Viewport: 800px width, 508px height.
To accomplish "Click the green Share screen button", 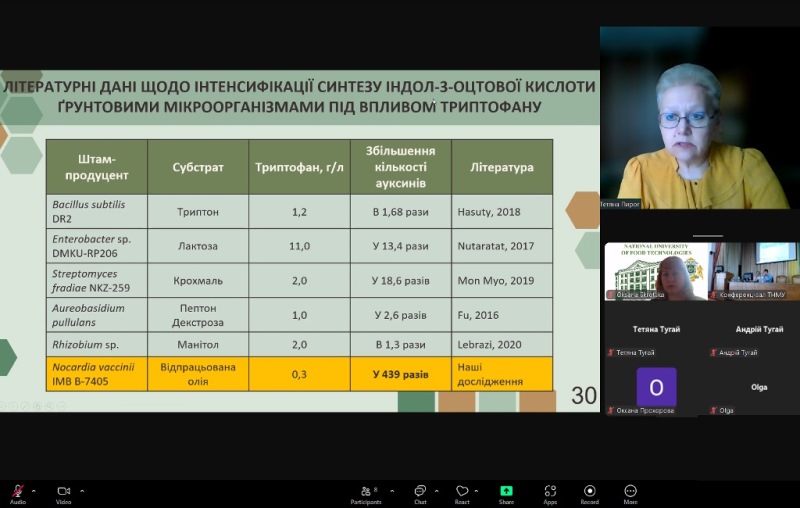I will [x=506, y=494].
